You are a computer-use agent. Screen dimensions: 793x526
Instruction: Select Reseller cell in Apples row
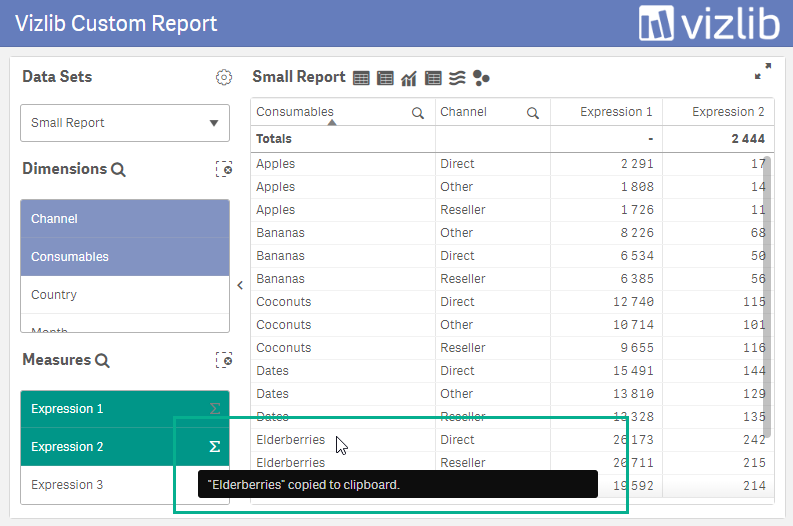coord(493,210)
